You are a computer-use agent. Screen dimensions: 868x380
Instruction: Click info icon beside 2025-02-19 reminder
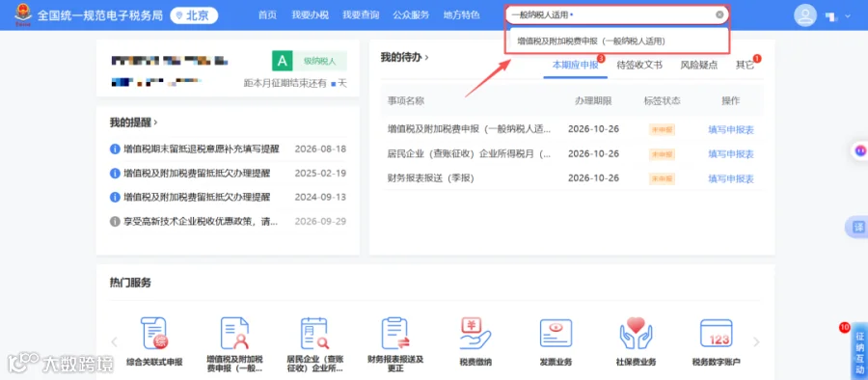[x=115, y=174]
